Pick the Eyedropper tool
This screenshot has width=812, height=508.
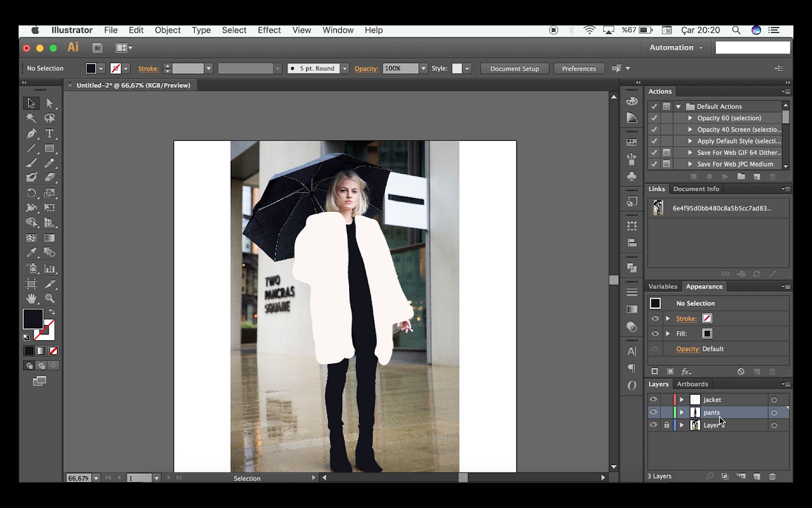point(31,253)
